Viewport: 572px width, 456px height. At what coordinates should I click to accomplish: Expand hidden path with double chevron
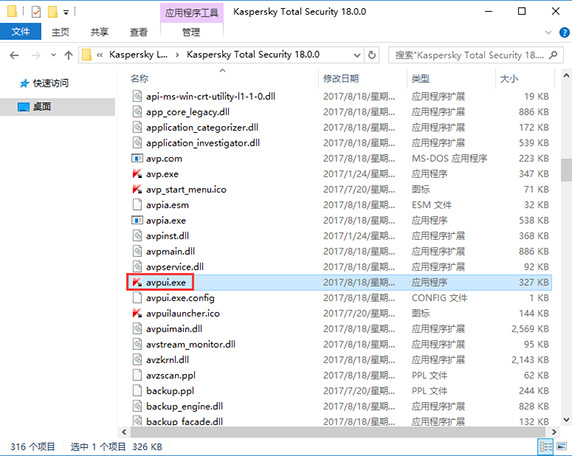coord(100,55)
